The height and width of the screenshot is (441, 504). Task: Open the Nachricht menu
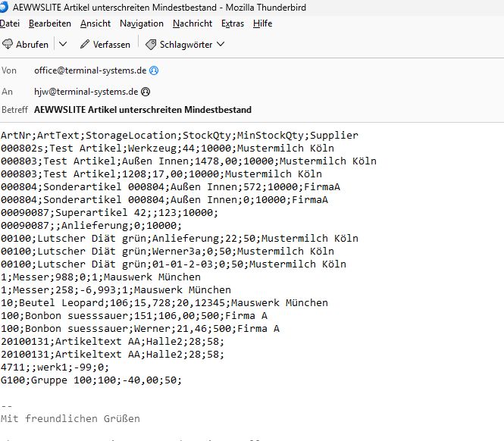(193, 23)
